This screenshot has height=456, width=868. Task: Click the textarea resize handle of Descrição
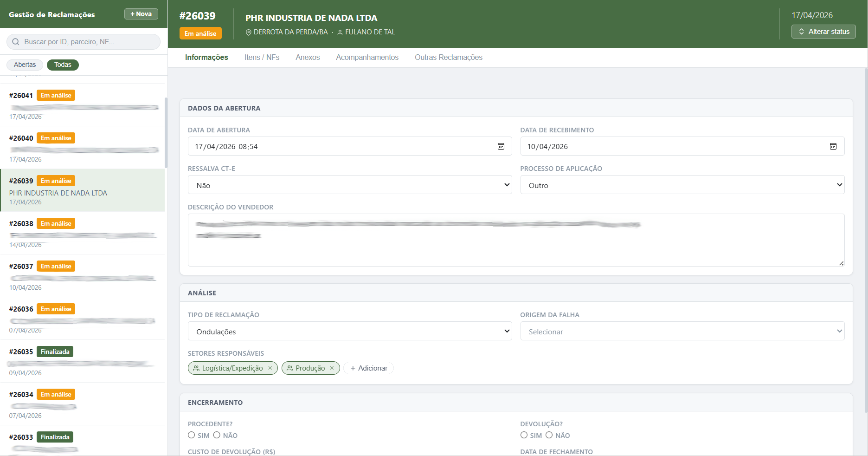(841, 263)
